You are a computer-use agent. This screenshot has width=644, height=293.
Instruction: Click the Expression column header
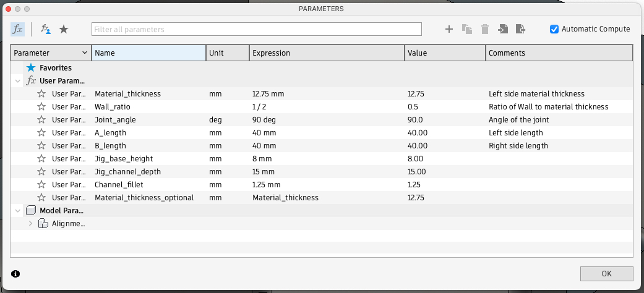(x=327, y=53)
